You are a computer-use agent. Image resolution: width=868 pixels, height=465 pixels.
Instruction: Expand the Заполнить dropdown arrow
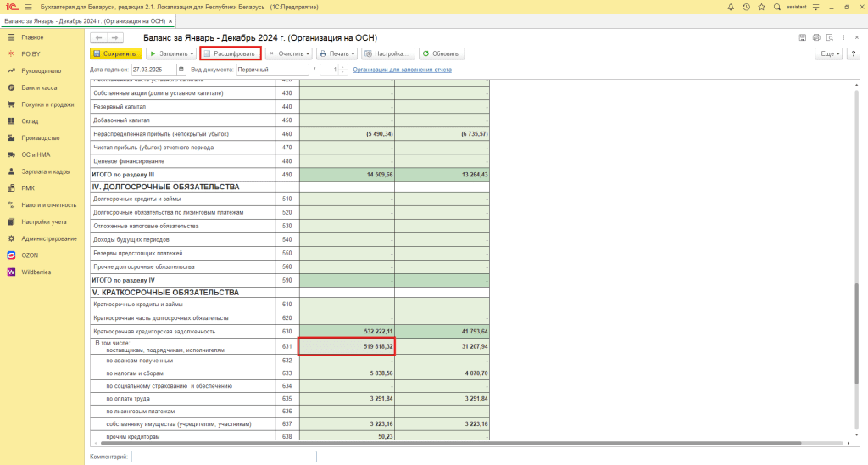(192, 53)
